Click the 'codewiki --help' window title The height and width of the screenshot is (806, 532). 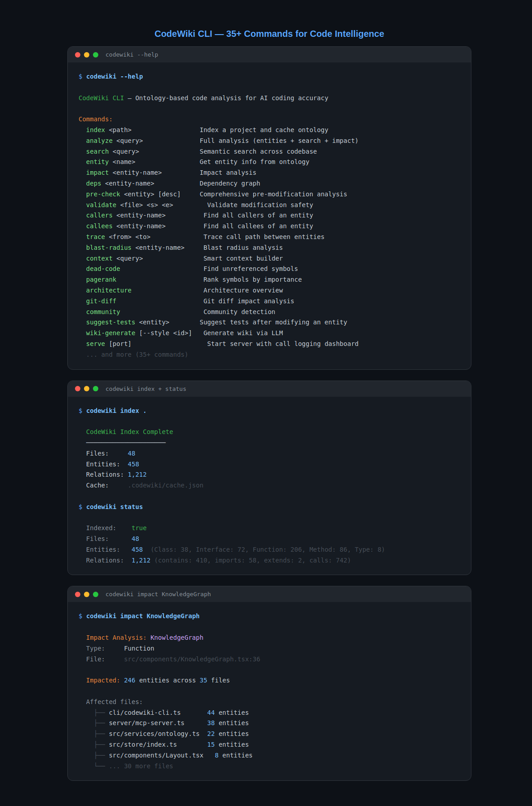pyautogui.click(x=132, y=55)
